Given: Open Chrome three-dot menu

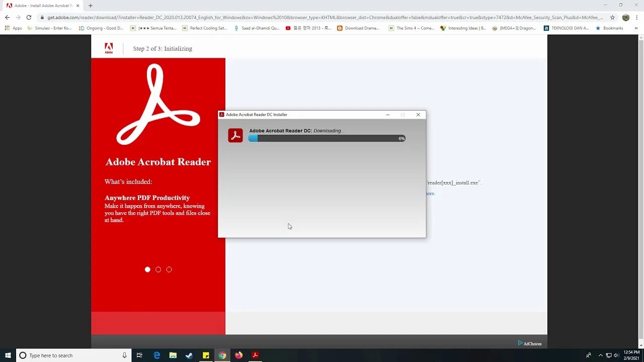Looking at the screenshot, I should [x=637, y=17].
